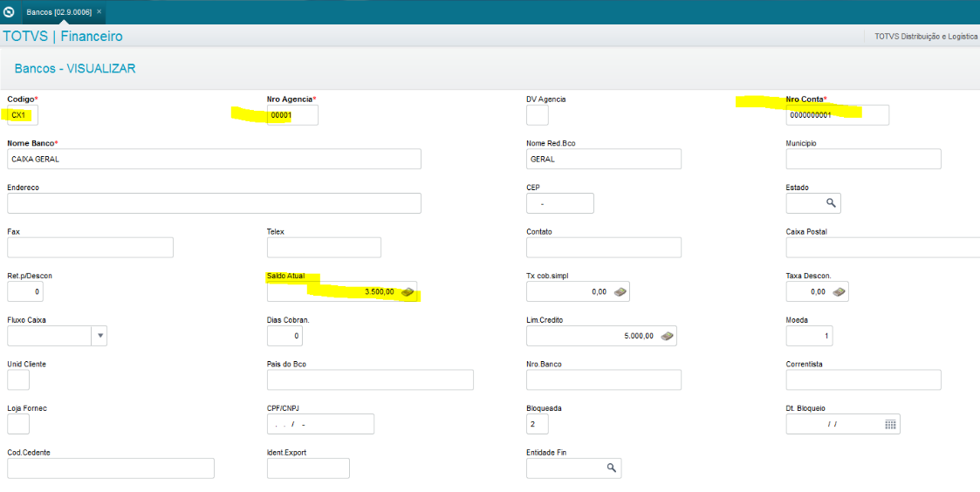Click the CPF/CNPJ input field
This screenshot has height=492, width=980.
coord(320,424)
